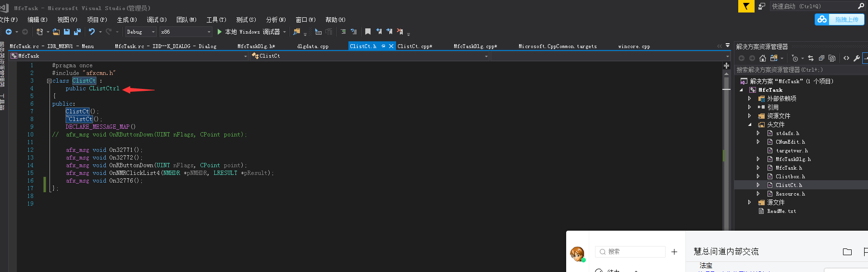This screenshot has width=868, height=272.
Task: Click Switch Views icon in Solution Explorer
Action: (x=773, y=58)
